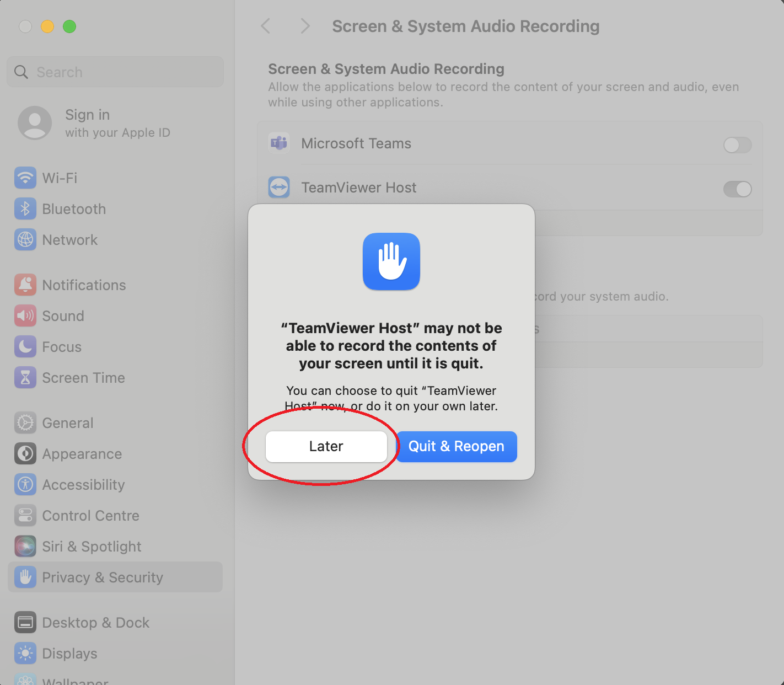Screen dimensions: 784x685
Task: Select Screen Time label in sidebar
Action: tap(84, 378)
